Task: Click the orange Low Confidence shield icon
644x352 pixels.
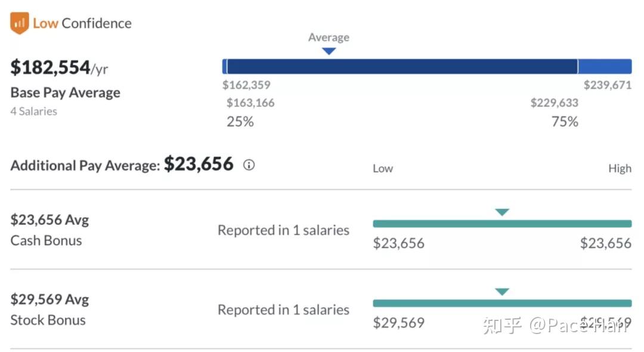Action: coord(20,23)
